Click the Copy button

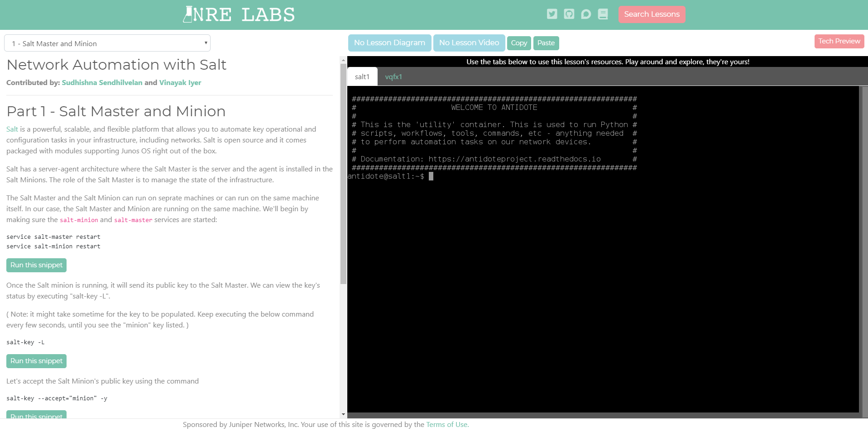tap(519, 43)
